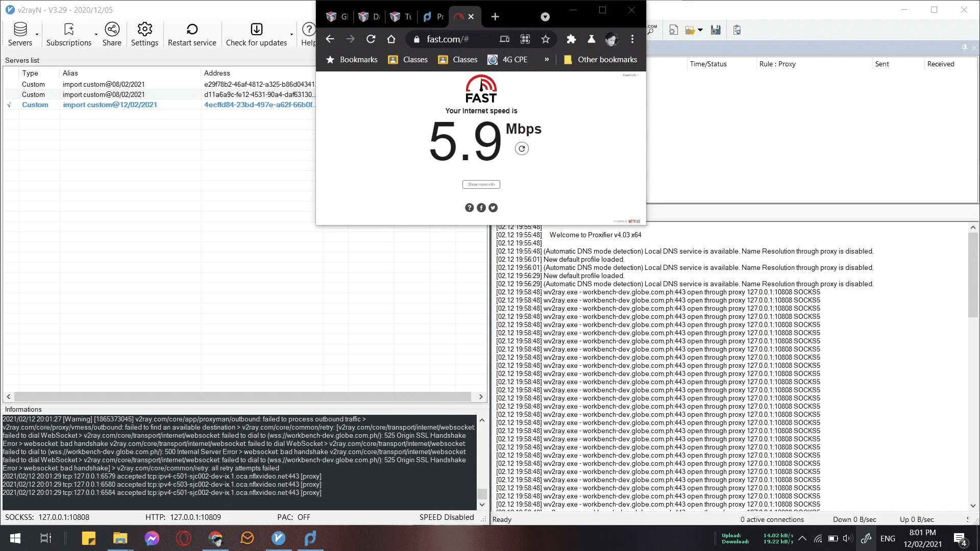Expand the Check for updates dropdown arrow
Viewport: 980px width, 551px height.
coord(291,35)
